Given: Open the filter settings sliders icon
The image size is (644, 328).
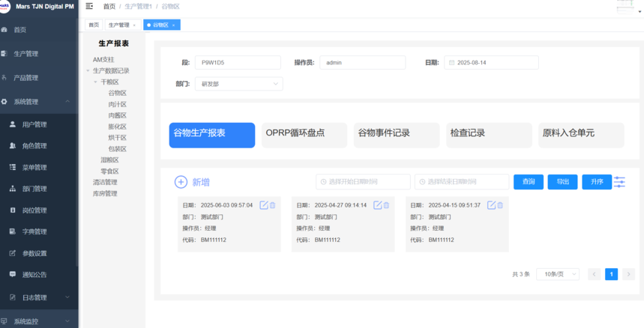Looking at the screenshot, I should tap(619, 182).
